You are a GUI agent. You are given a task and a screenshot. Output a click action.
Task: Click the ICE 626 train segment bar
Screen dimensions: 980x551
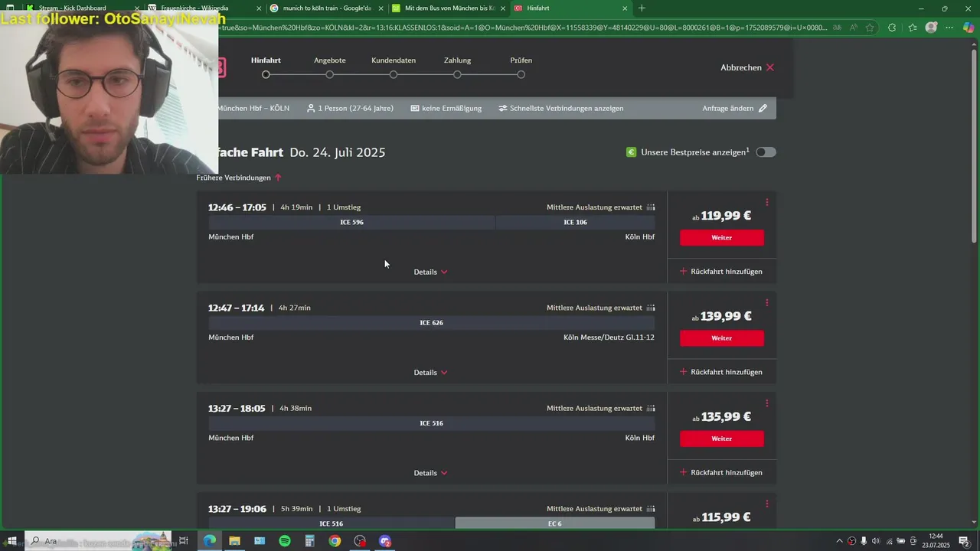(432, 322)
